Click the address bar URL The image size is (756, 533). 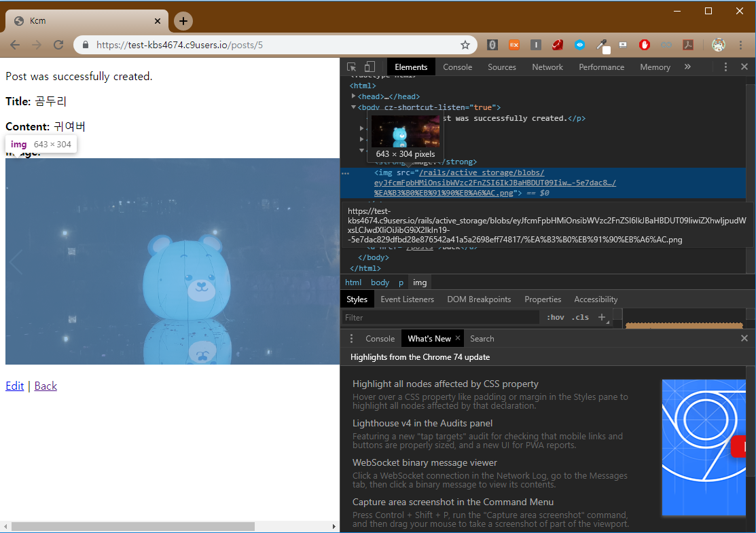(179, 45)
